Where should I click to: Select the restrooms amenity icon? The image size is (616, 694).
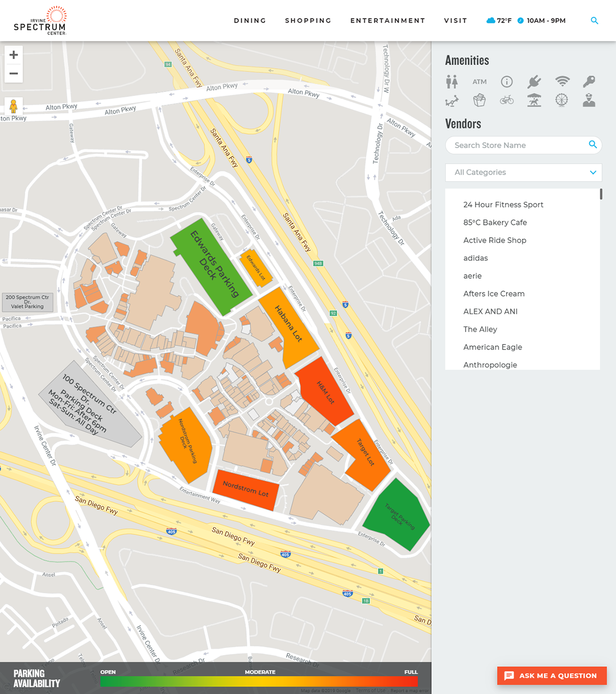point(452,81)
